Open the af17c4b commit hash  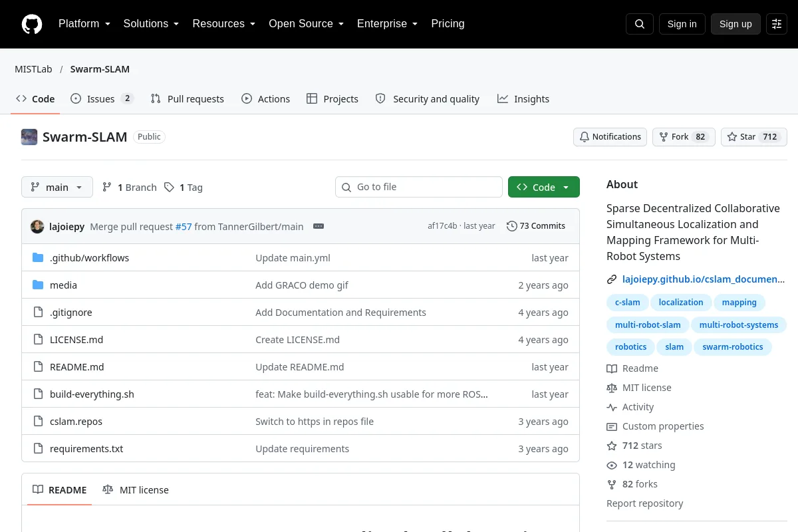[x=442, y=226]
